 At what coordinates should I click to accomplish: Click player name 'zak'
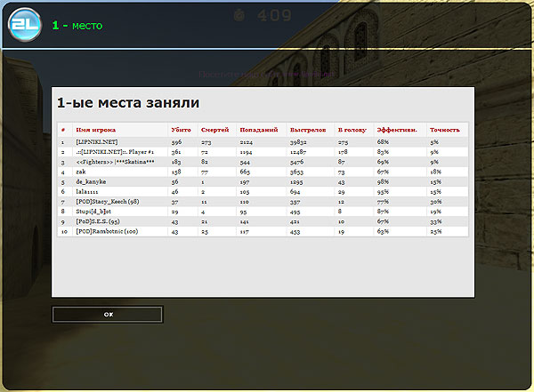[82, 172]
